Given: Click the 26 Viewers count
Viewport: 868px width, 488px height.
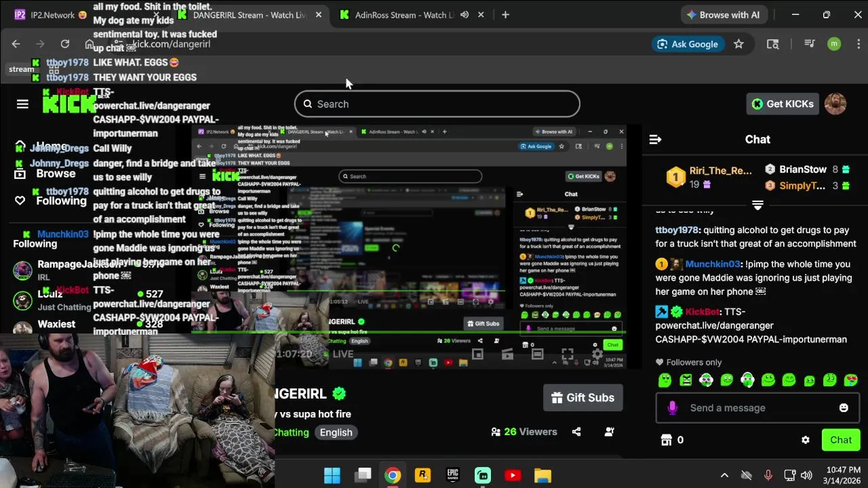Looking at the screenshot, I should (524, 432).
